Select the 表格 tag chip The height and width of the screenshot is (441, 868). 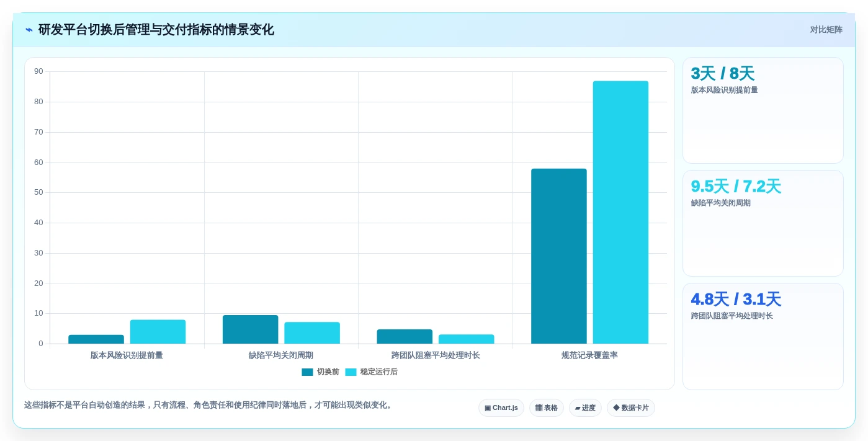pyautogui.click(x=547, y=408)
